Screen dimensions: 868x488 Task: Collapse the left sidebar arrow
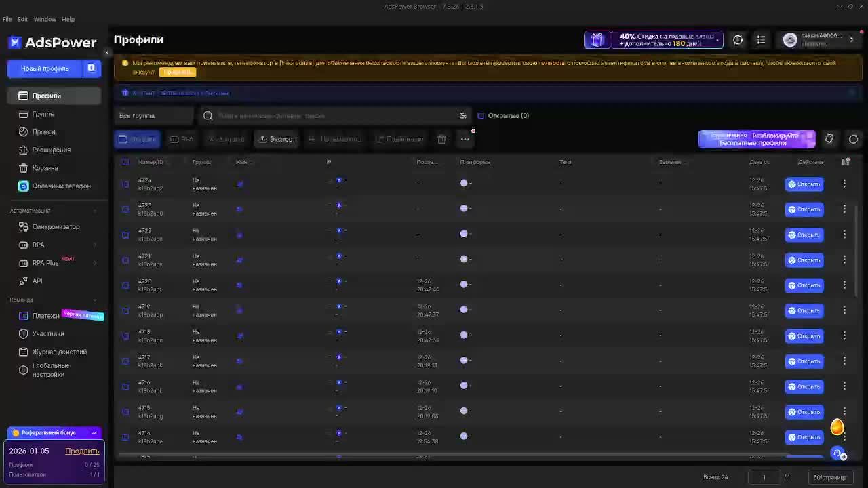[x=107, y=52]
